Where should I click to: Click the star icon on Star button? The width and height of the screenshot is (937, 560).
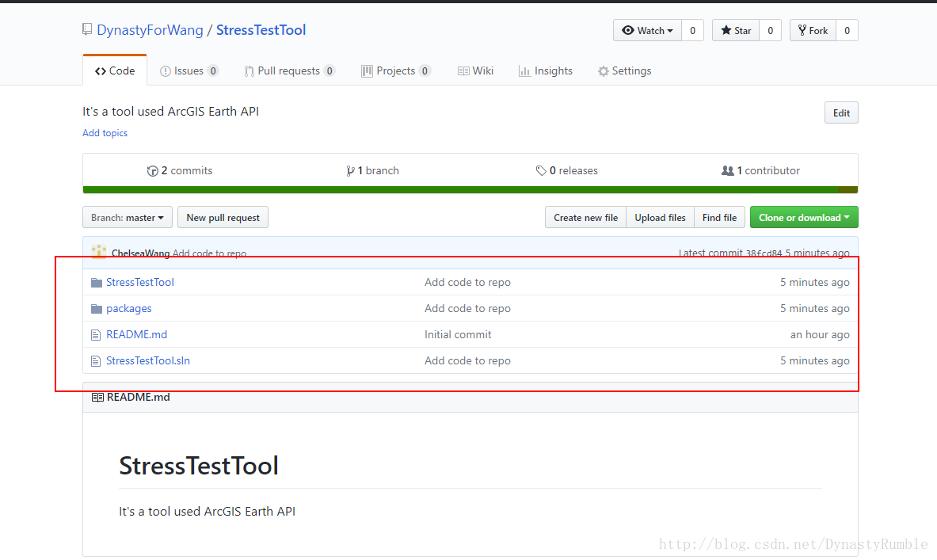coord(726,30)
